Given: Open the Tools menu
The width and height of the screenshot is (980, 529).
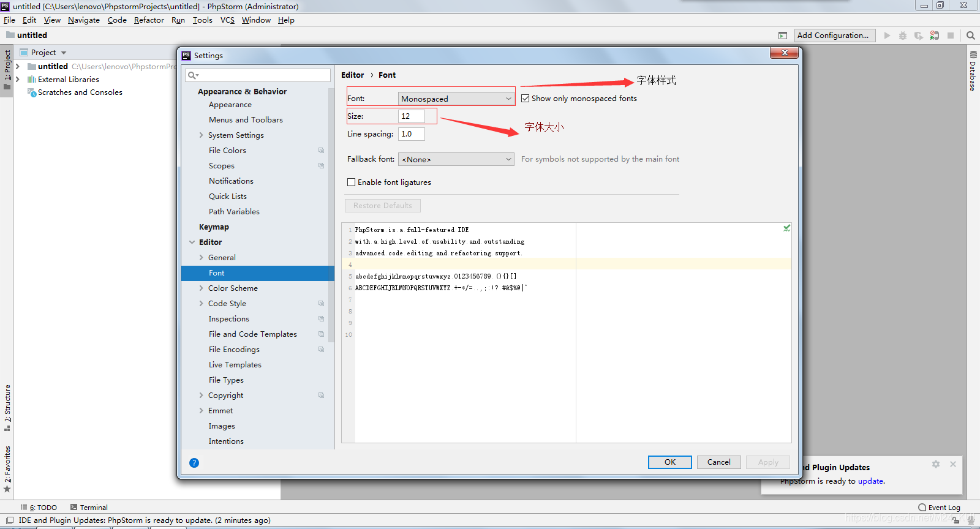Looking at the screenshot, I should pos(203,20).
